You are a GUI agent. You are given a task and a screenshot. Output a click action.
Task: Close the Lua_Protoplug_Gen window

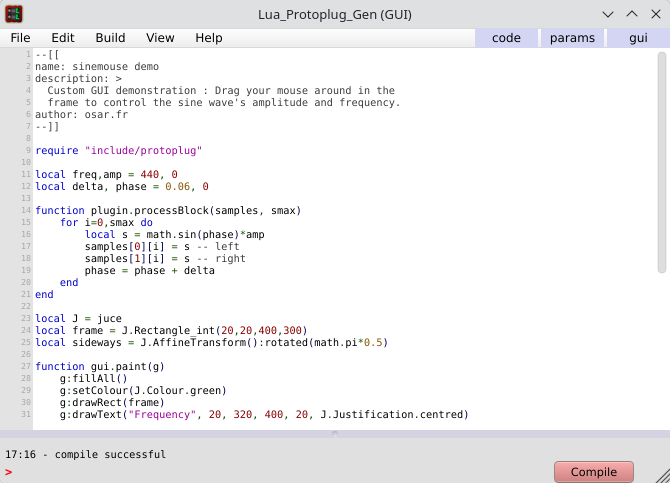click(655, 15)
